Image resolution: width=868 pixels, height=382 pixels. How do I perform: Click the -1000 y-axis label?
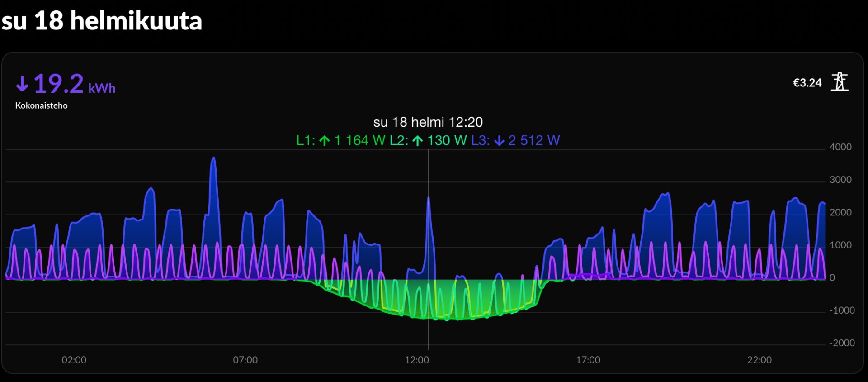coord(842,310)
